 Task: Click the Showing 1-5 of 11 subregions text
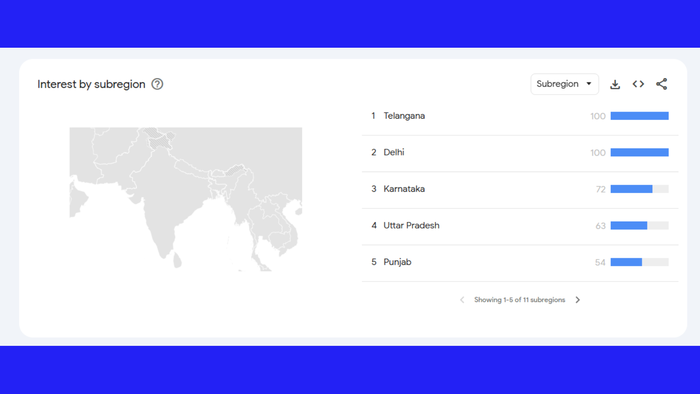520,300
